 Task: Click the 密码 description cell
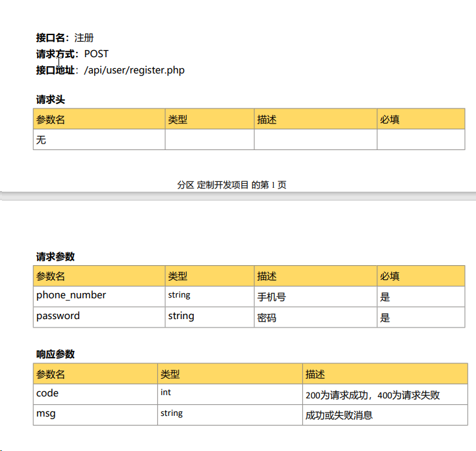(316, 317)
